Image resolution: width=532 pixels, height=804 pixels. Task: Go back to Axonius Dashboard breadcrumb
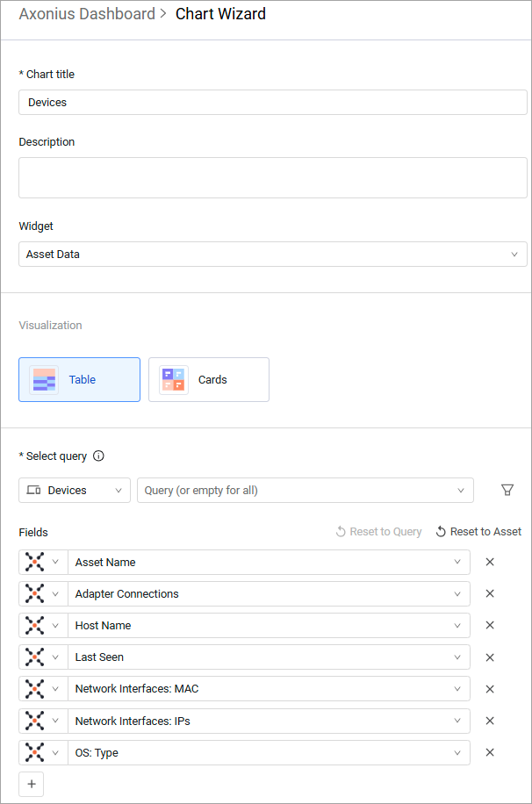(x=87, y=14)
